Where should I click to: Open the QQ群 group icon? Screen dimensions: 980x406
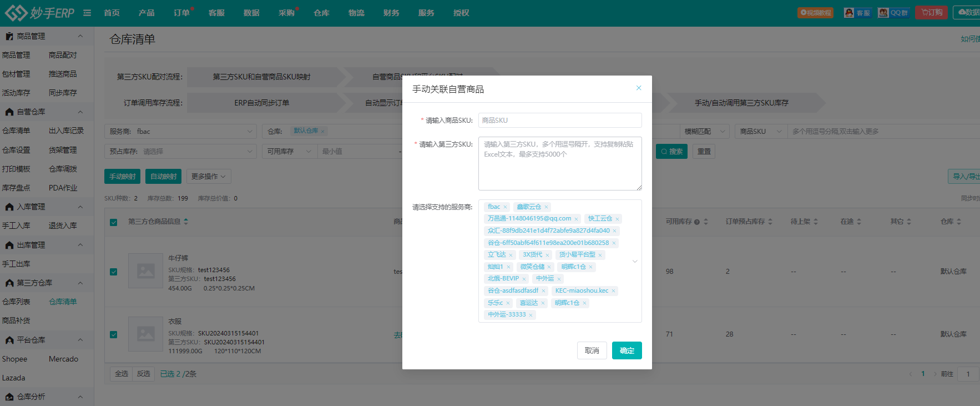tap(893, 13)
